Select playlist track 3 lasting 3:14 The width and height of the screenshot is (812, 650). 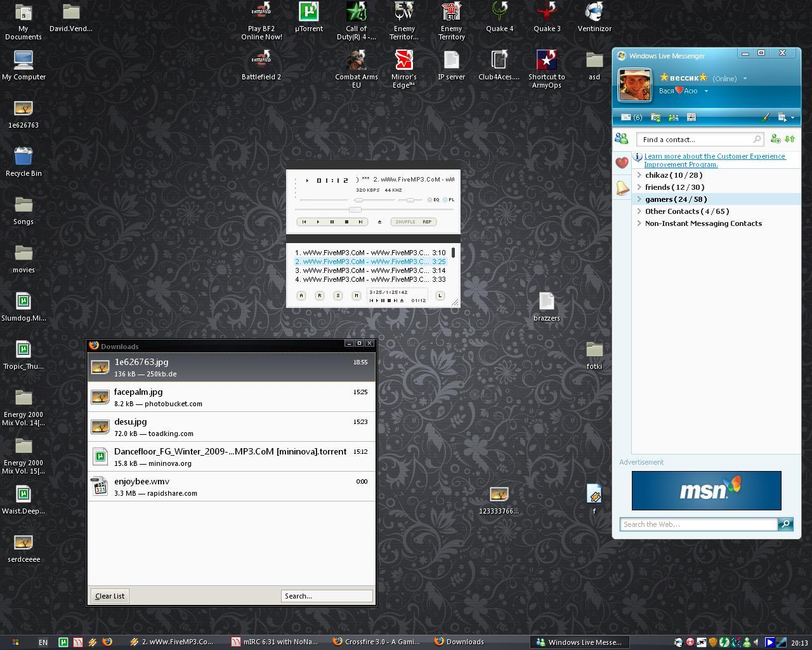pyautogui.click(x=370, y=270)
